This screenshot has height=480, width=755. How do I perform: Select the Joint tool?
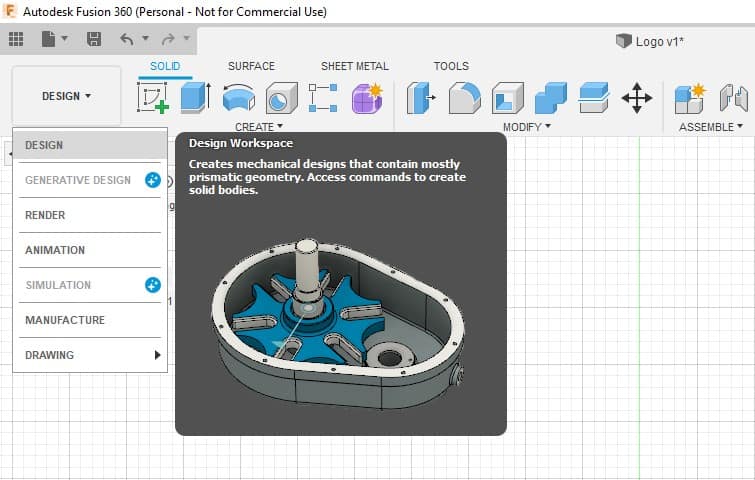click(x=734, y=98)
